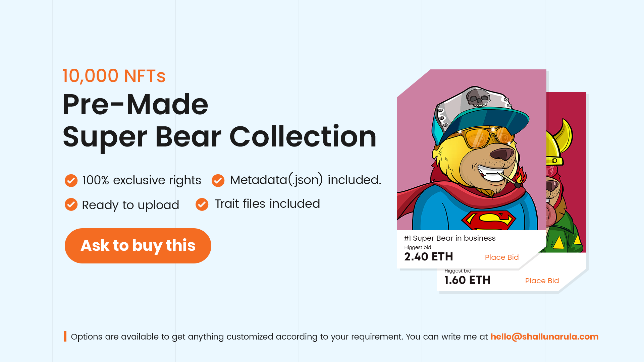Click the bear's orange sunglasses
This screenshot has width=644, height=362.
tap(486, 137)
